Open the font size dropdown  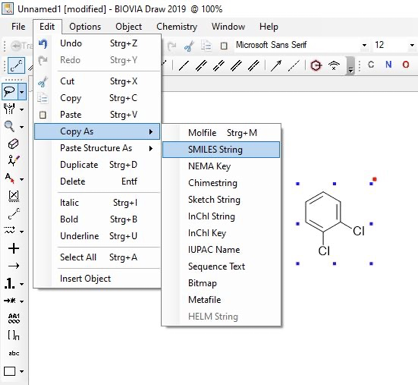[412, 45]
